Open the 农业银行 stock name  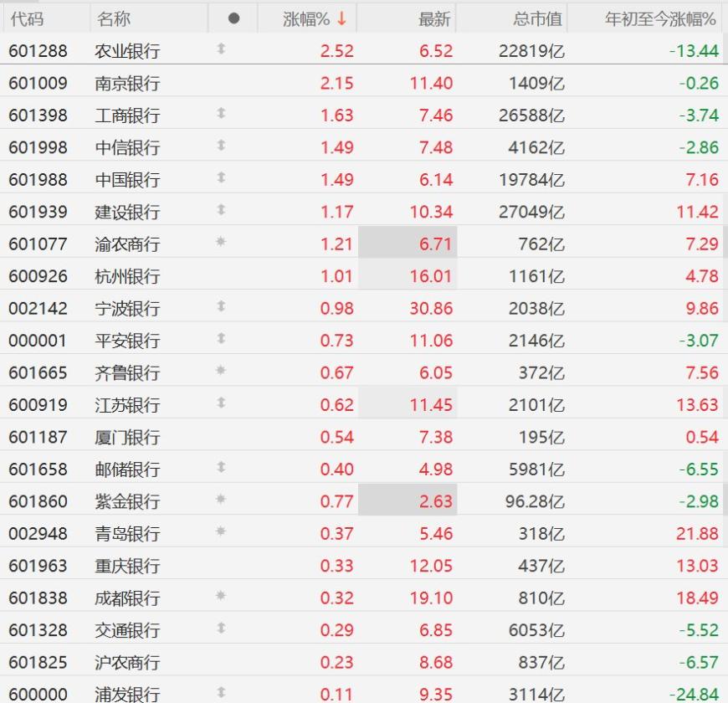pyautogui.click(x=128, y=51)
